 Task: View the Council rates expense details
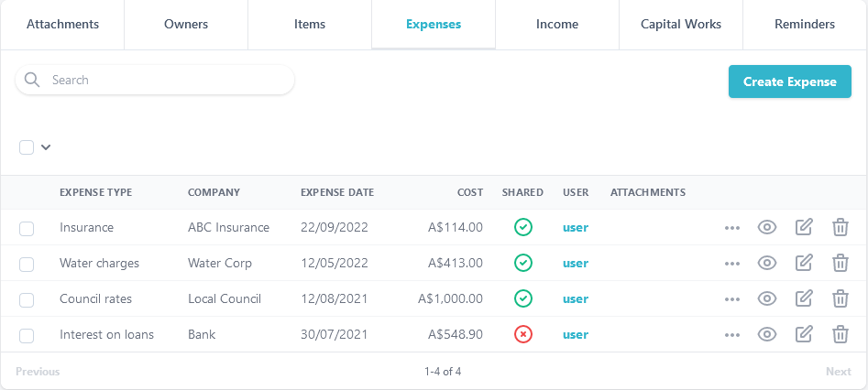(x=767, y=299)
